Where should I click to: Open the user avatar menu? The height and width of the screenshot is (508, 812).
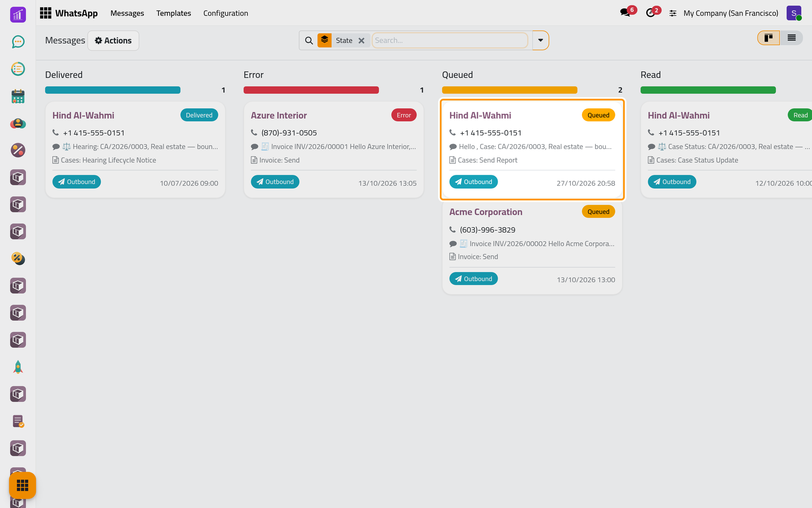[794, 13]
